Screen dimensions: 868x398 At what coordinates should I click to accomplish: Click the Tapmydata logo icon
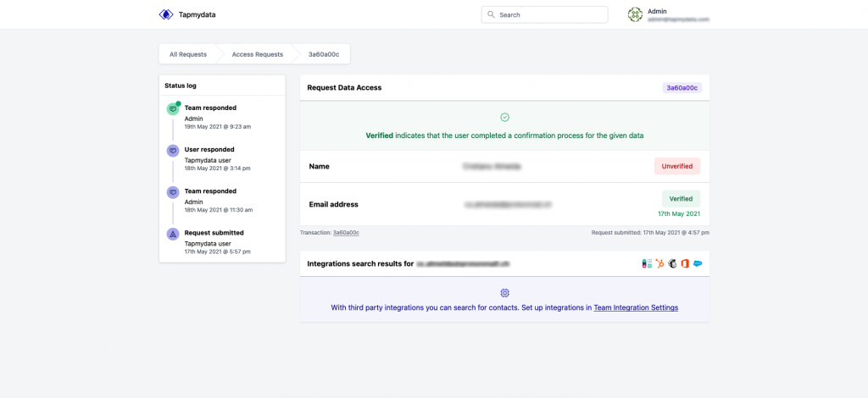[166, 15]
